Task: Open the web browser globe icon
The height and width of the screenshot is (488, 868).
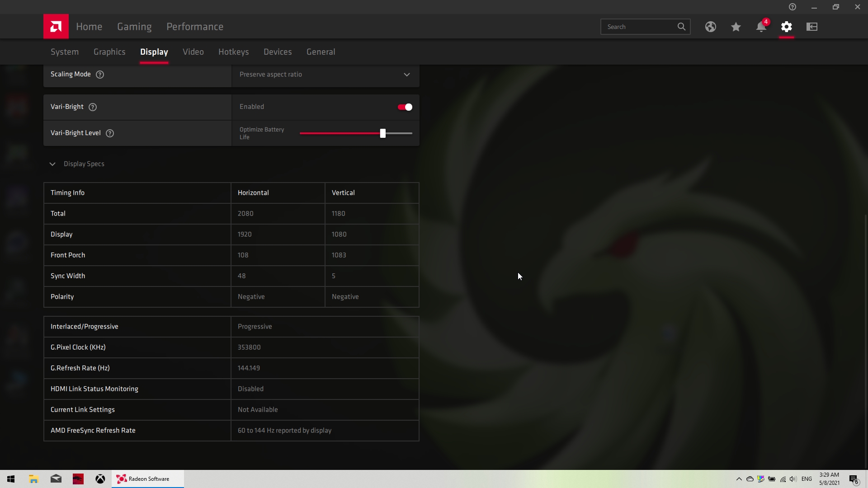Action: click(x=711, y=27)
